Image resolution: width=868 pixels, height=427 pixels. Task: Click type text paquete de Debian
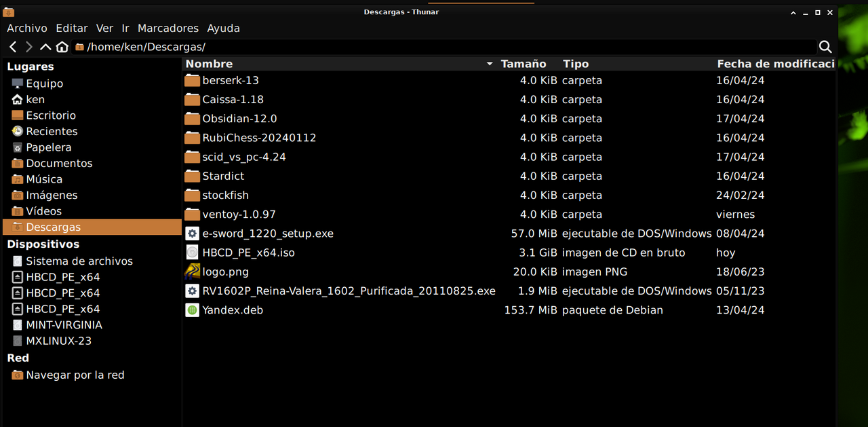pos(612,310)
